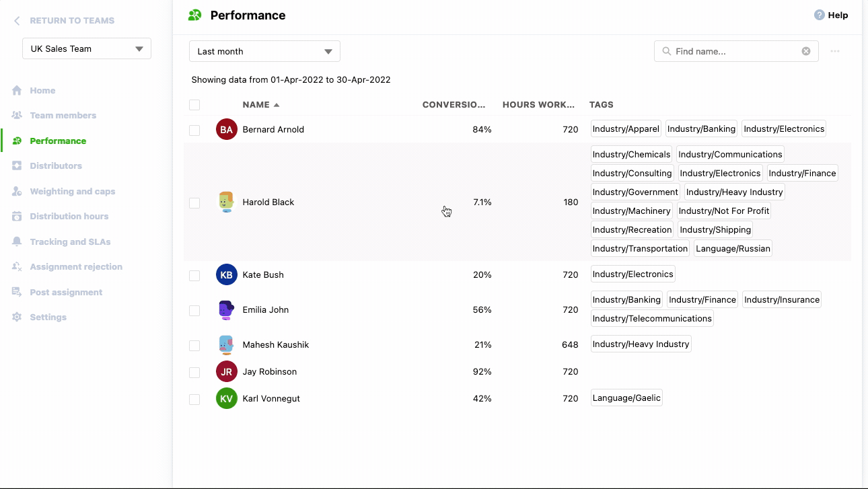Click Bernard Arnold's BA avatar

click(x=227, y=129)
